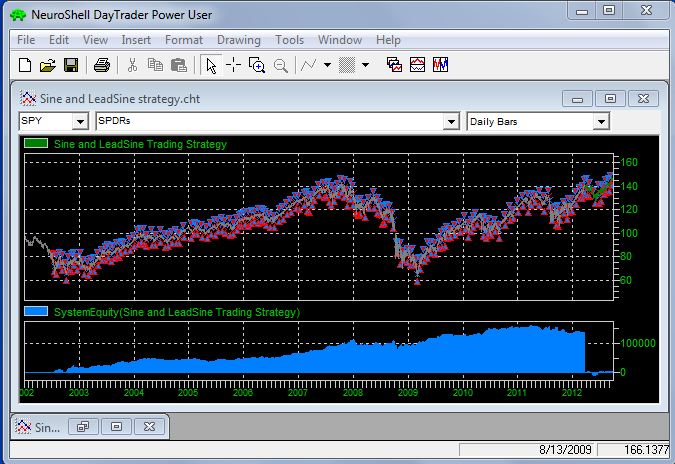Click the SPY price chart pane
Image resolution: width=675 pixels, height=464 pixels.
tap(319, 227)
